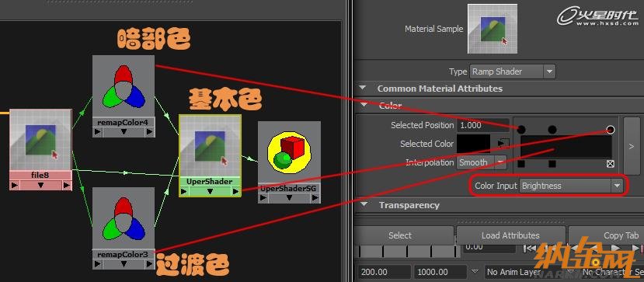Click UperShaderSG's left input arrow
The width and height of the screenshot is (644, 282).
point(263,198)
